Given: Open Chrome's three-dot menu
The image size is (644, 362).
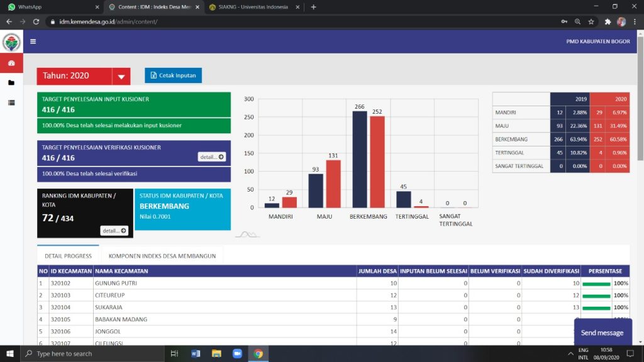Looking at the screenshot, I should click(635, 21).
